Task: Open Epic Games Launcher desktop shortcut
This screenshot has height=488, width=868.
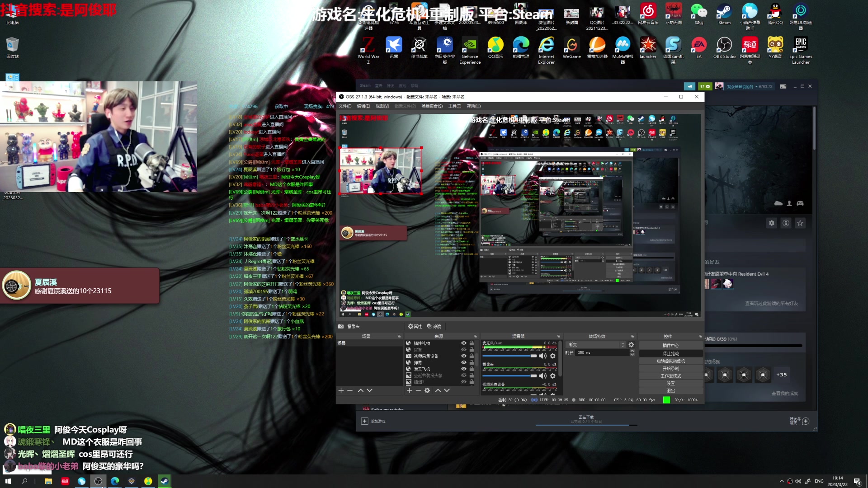Action: click(x=801, y=50)
